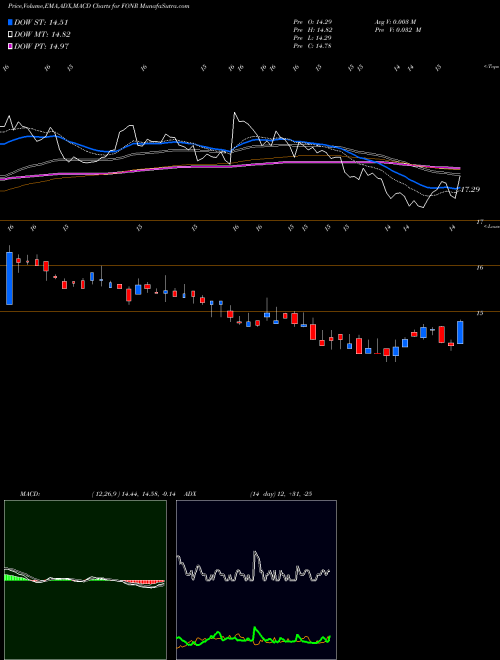Click the 'Pre V: 0.032 M' volume text

(397, 30)
